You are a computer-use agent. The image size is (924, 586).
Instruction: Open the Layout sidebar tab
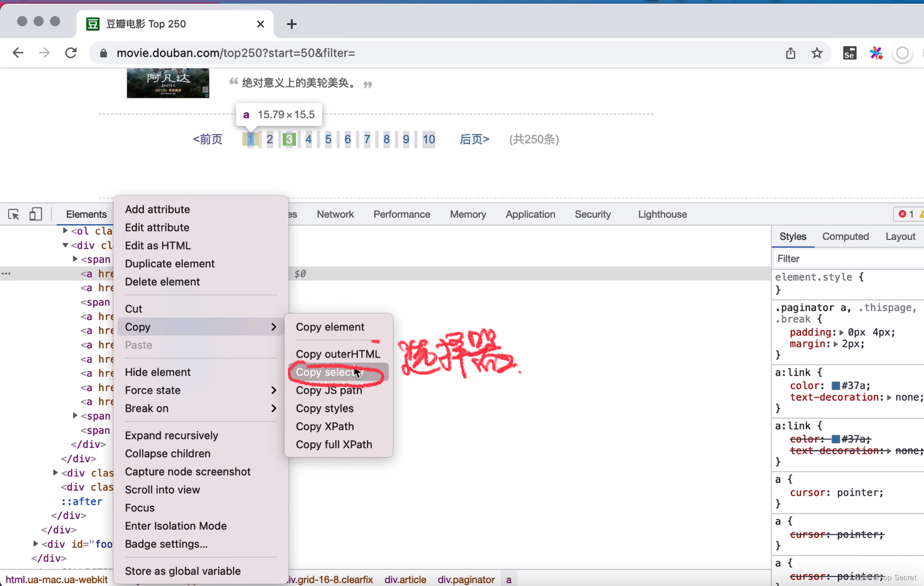coord(901,237)
